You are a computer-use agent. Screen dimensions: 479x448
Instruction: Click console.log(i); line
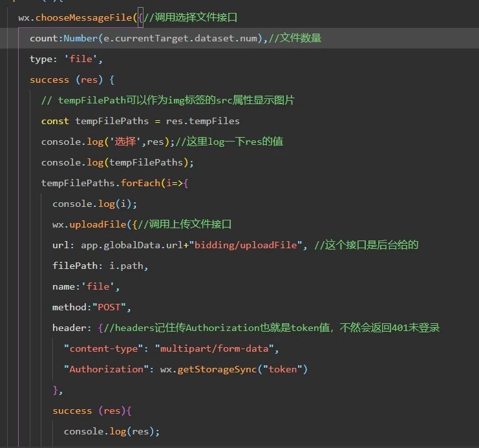pos(94,204)
